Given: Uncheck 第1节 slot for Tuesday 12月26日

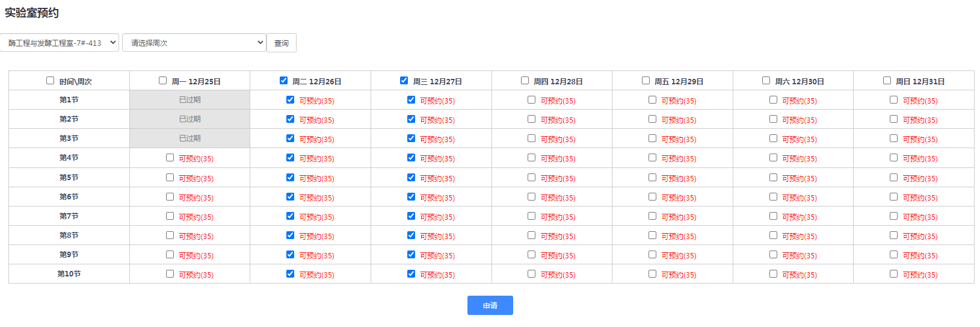Looking at the screenshot, I should click(x=291, y=100).
